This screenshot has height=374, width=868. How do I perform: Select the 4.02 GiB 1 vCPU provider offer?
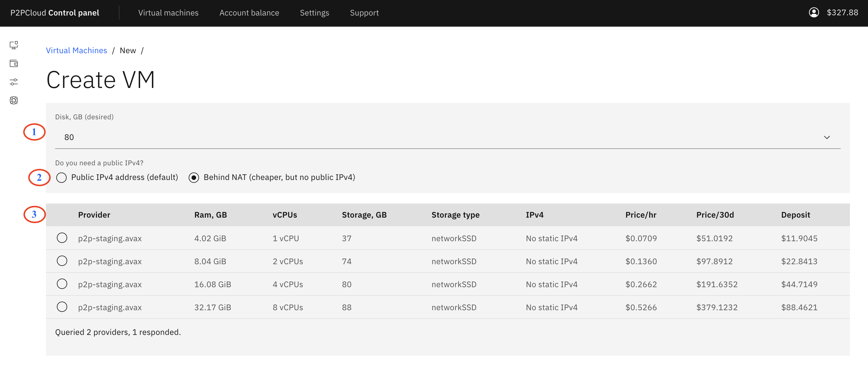coord(62,238)
